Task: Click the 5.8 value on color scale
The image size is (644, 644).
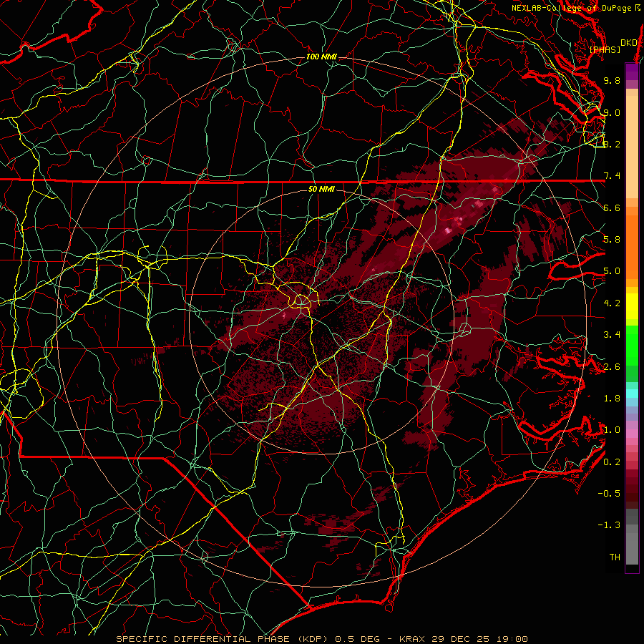Action: [612, 240]
